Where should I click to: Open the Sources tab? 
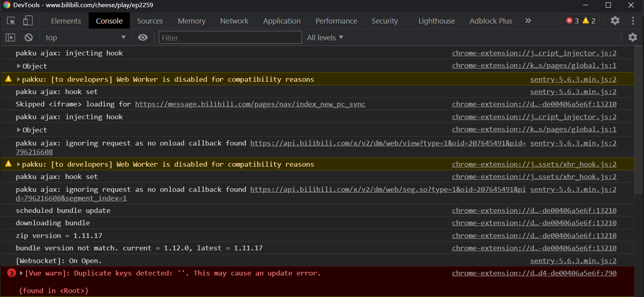(x=150, y=21)
